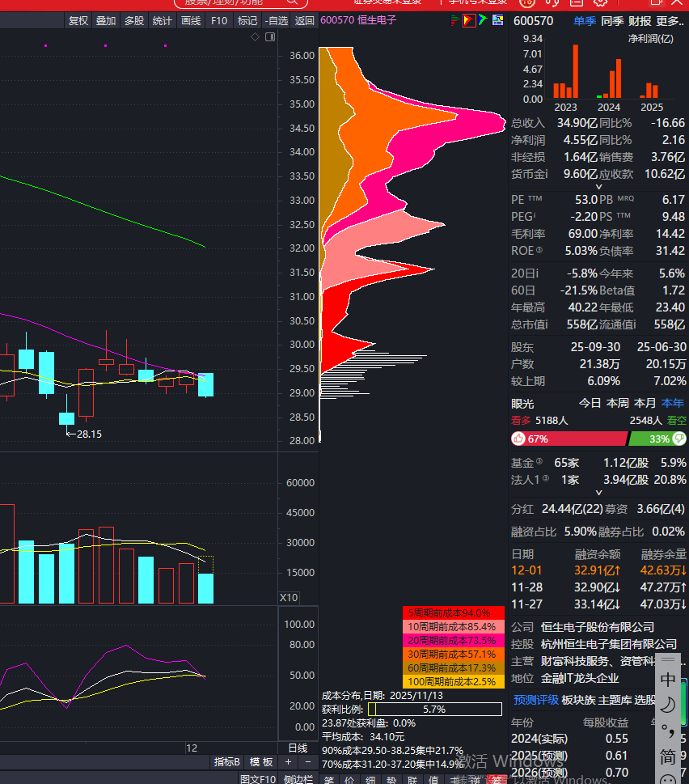Click the 模板 template button

tap(261, 761)
